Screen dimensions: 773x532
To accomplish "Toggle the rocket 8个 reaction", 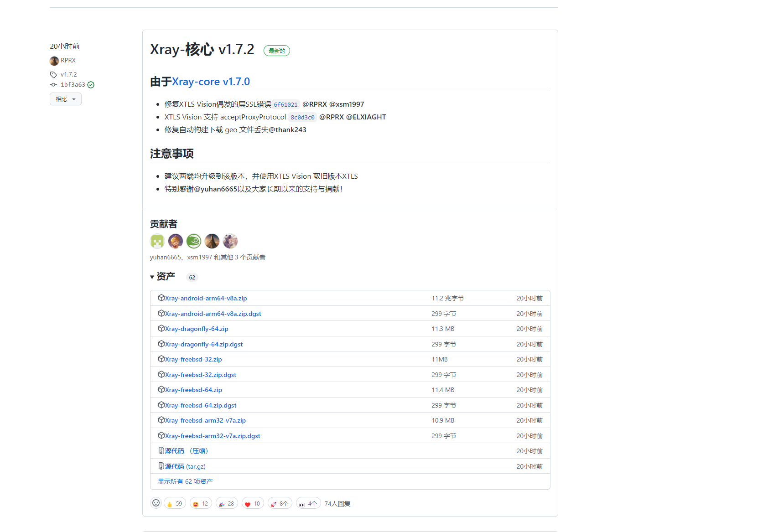I will (280, 503).
